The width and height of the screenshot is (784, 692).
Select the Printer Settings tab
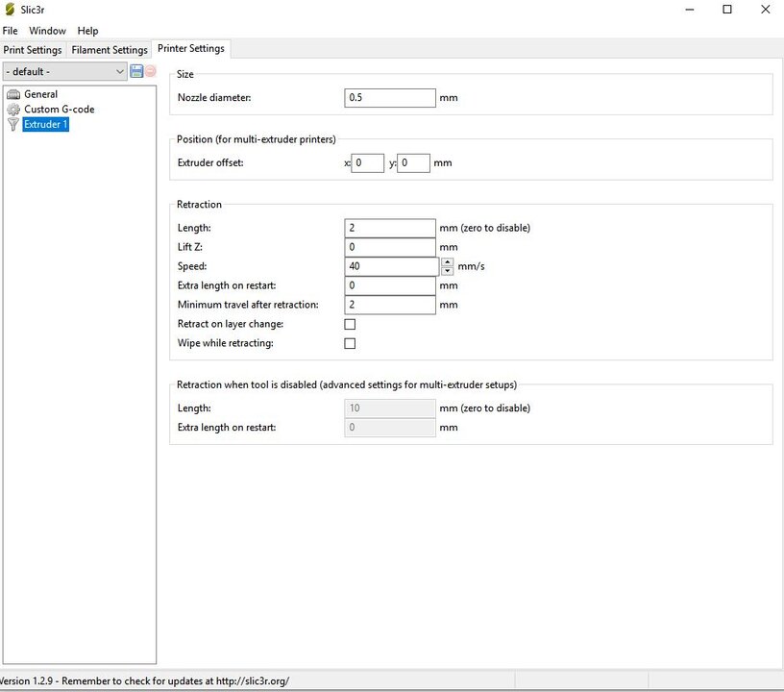[x=191, y=48]
